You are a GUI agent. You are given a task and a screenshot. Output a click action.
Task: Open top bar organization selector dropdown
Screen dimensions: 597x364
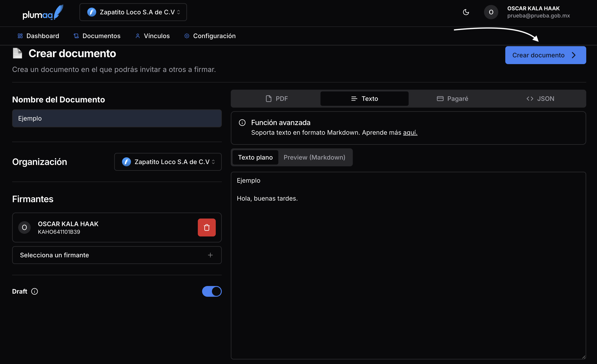coord(133,12)
